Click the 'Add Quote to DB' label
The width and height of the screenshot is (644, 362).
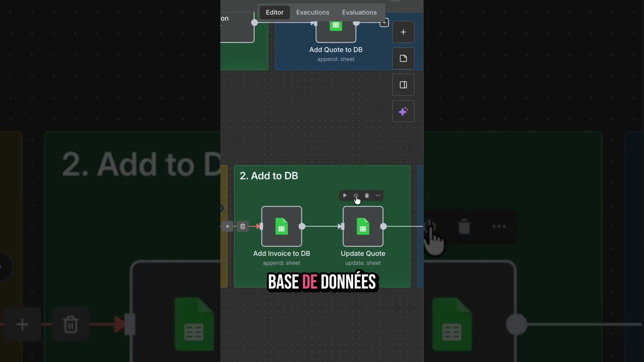coord(336,50)
